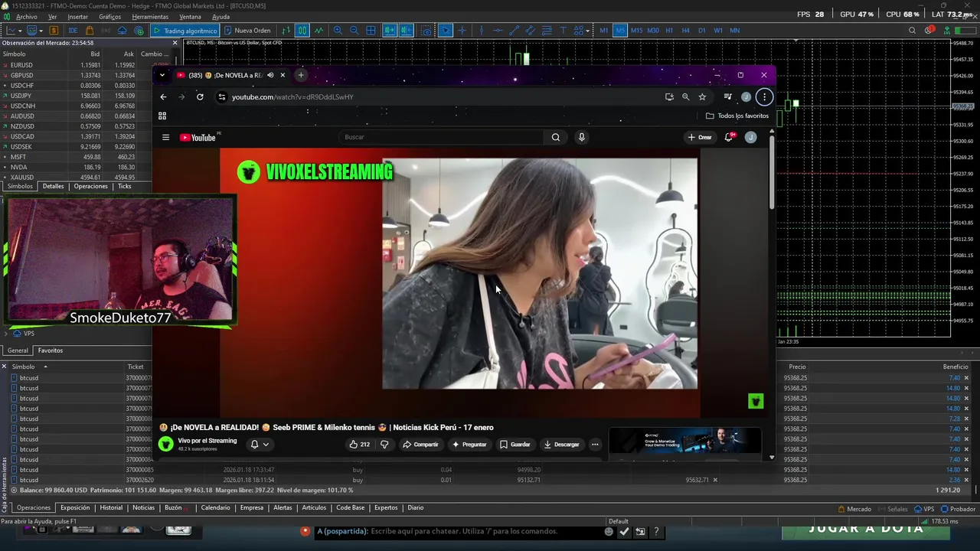Open the Ventana menu
980x551 pixels.
coord(190,17)
